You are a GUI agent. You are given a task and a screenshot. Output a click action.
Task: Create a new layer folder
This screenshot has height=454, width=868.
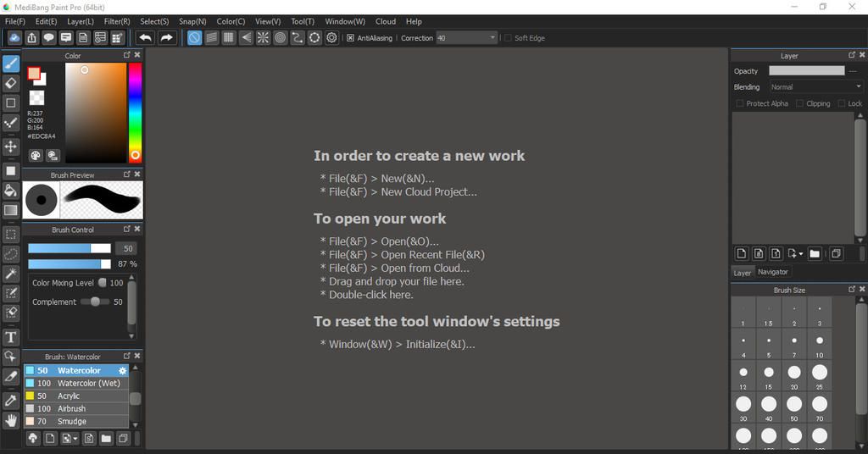[815, 253]
